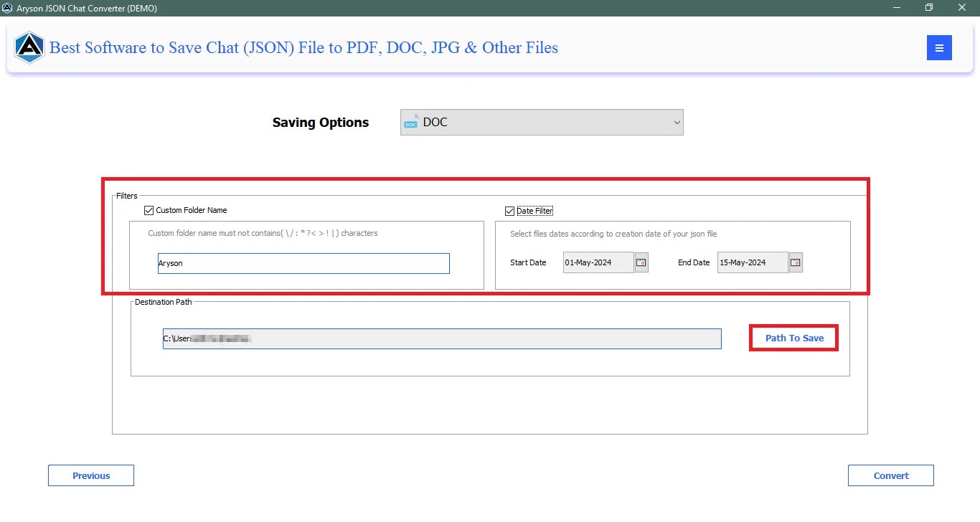Screen dimensions: 980x522
Task: Toggle the Custom Folder Name checkbox
Action: tap(149, 210)
